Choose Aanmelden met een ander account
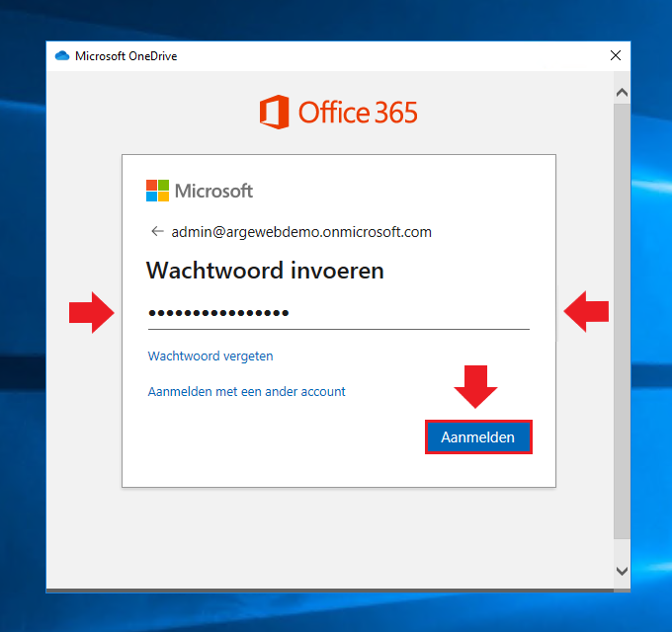The height and width of the screenshot is (632, 672). (x=246, y=392)
